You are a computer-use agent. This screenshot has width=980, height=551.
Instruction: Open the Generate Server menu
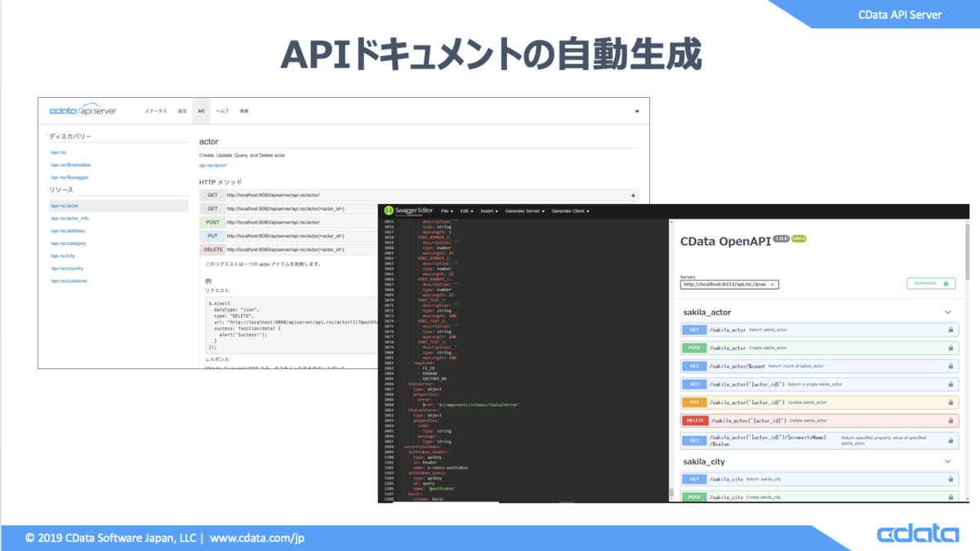(524, 211)
